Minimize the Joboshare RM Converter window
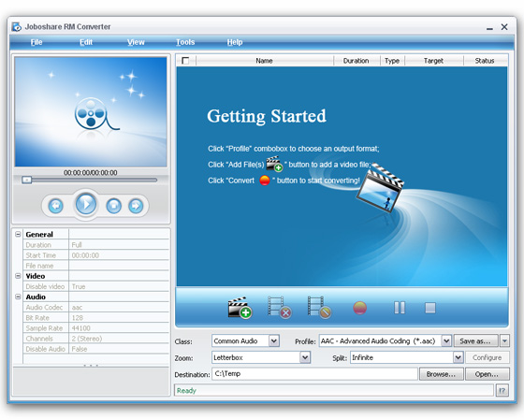 (489, 28)
